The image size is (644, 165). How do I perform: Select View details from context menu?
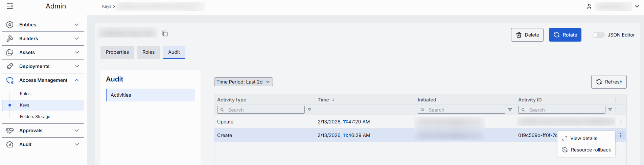pos(583,138)
